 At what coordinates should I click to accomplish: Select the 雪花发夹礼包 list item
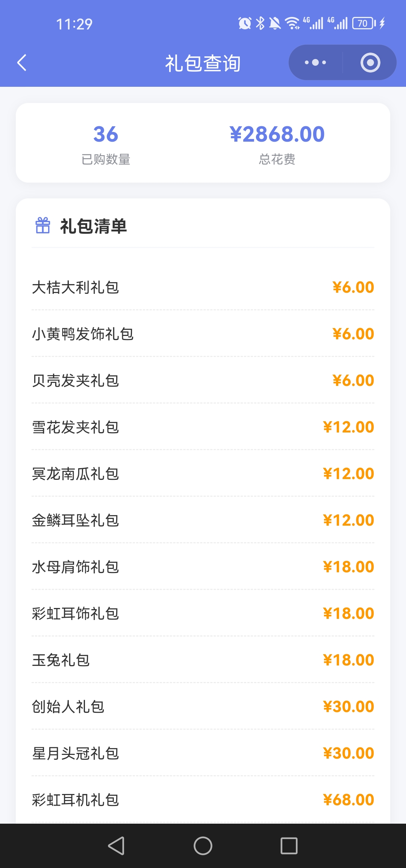tap(203, 427)
